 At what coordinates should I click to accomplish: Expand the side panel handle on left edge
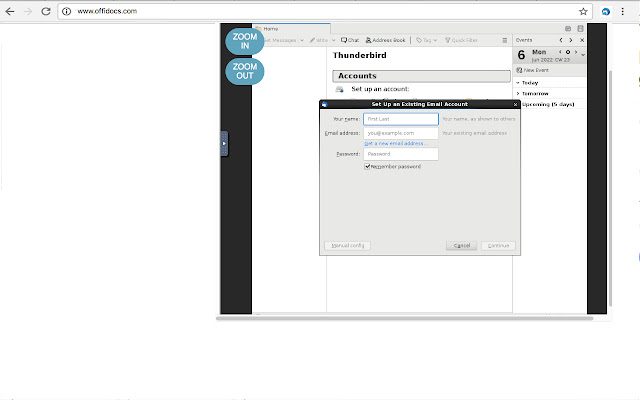[x=224, y=144]
